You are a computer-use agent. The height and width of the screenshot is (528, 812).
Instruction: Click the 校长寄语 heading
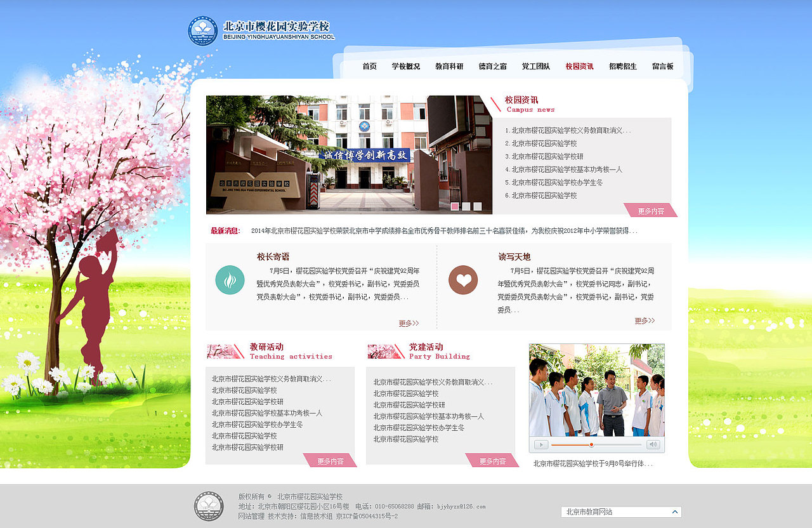coord(273,256)
